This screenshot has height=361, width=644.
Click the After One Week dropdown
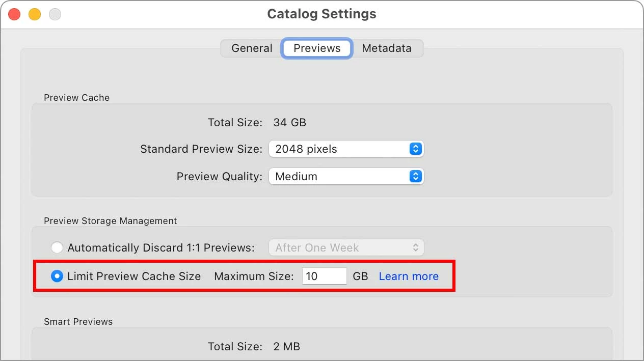click(x=346, y=248)
